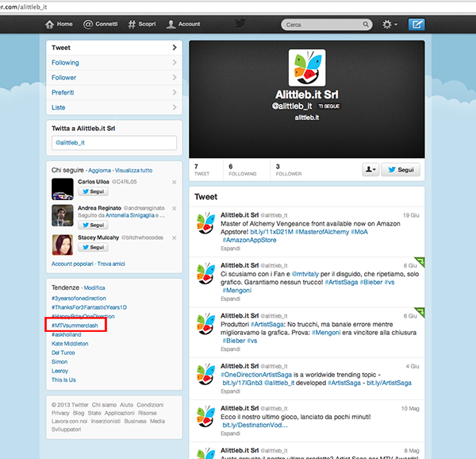Expand the 19 Giu tweet with Espandi
476x459 pixels.
(230, 249)
